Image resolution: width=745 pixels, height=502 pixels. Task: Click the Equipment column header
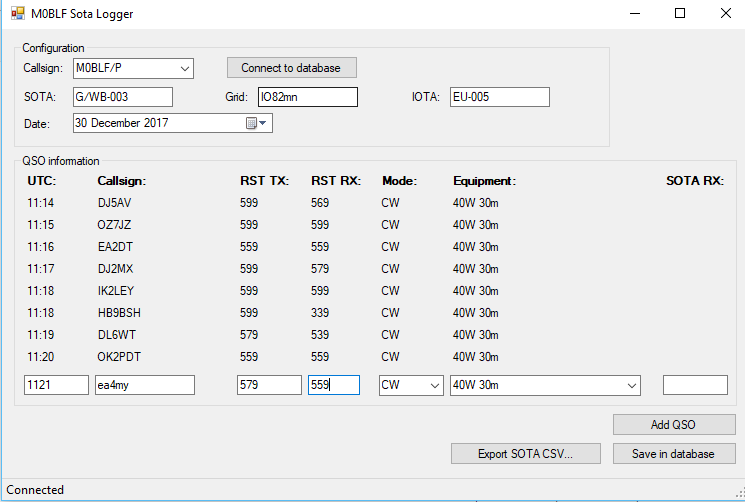click(x=484, y=181)
